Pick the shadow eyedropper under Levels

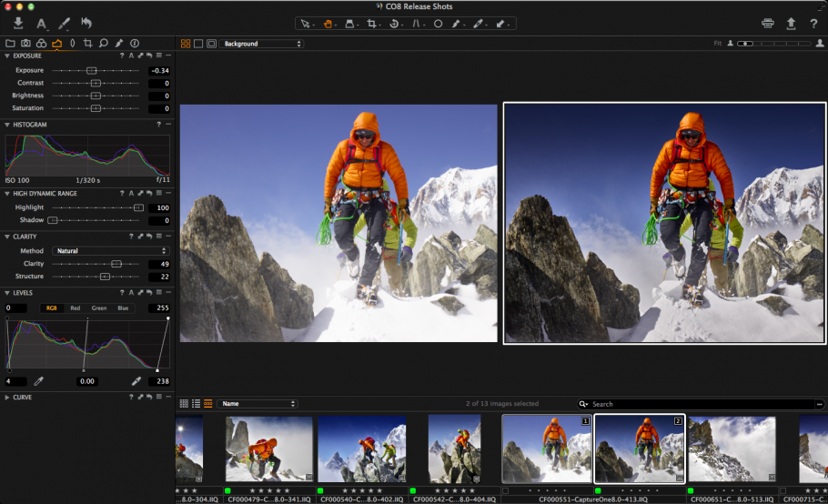point(38,381)
